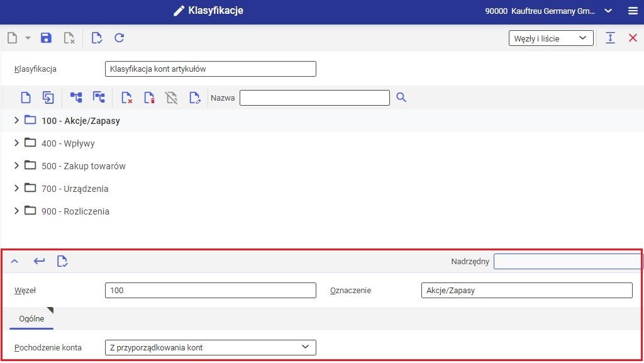The height and width of the screenshot is (363, 644).
Task: Click the Klasyfikacja input field
Action: point(210,69)
